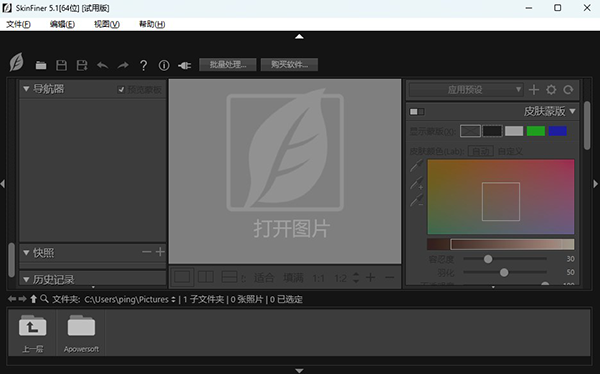Viewport: 600px width, 374px height.
Task: Open help with the question mark icon
Action: tap(143, 65)
